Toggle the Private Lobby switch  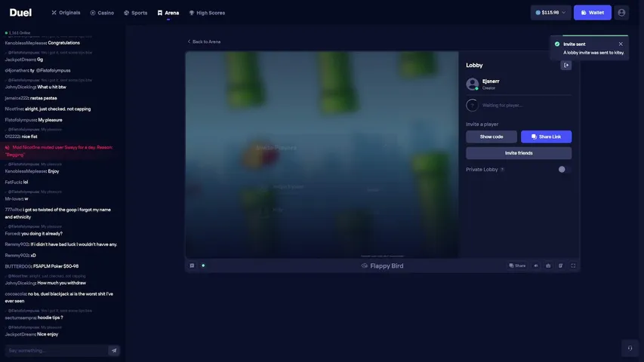coord(564,170)
